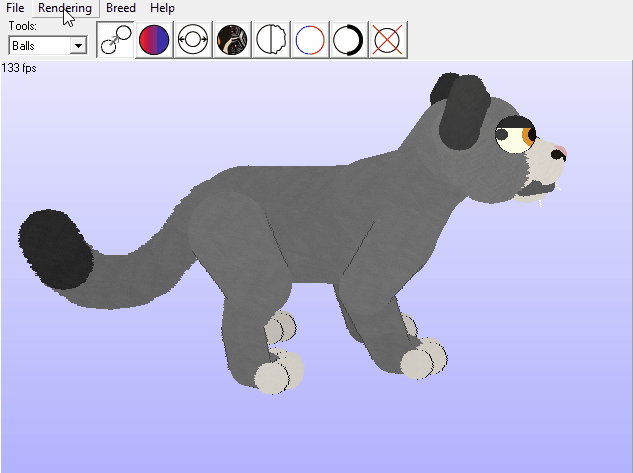This screenshot has height=473, width=633.
Task: Click the red crossed-out circle icon
Action: tap(388, 40)
